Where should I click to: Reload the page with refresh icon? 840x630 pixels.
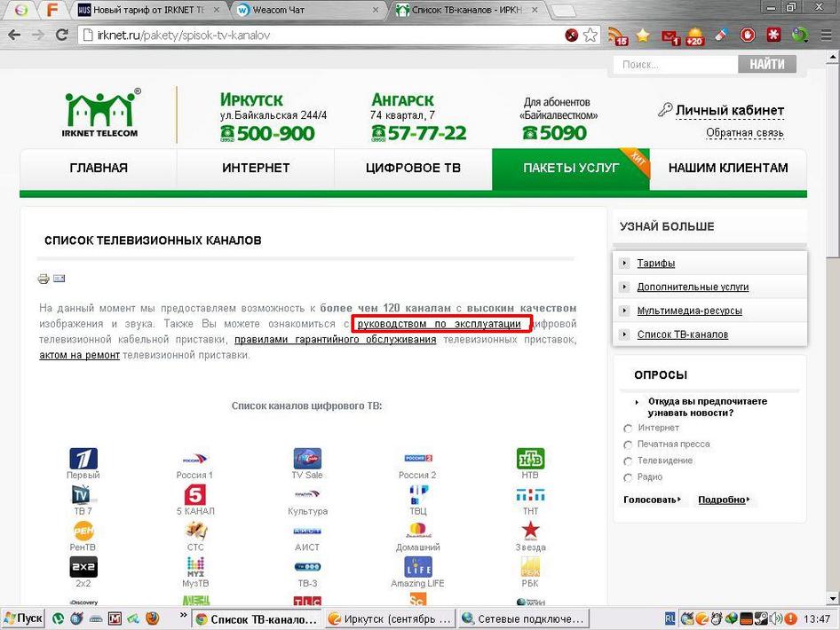coord(61,35)
